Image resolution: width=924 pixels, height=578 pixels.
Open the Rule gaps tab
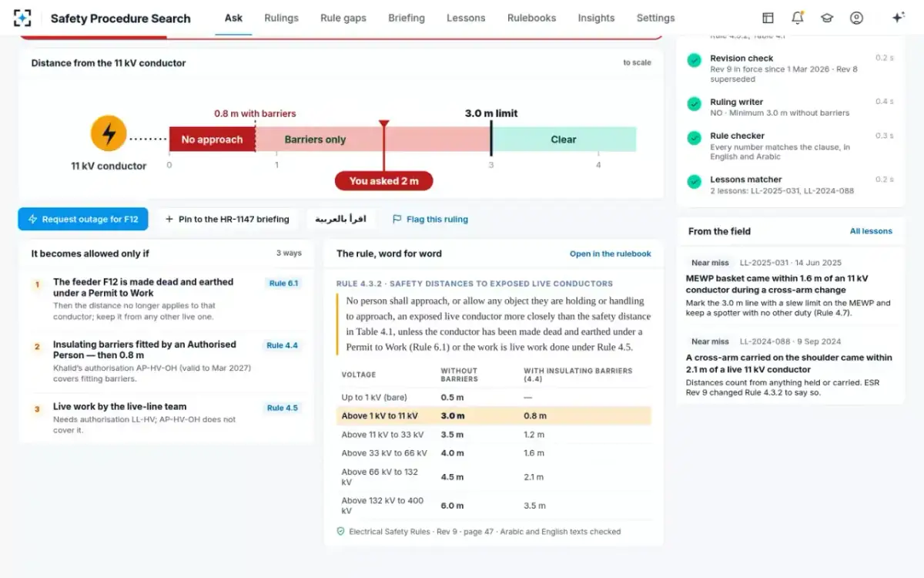pos(343,18)
